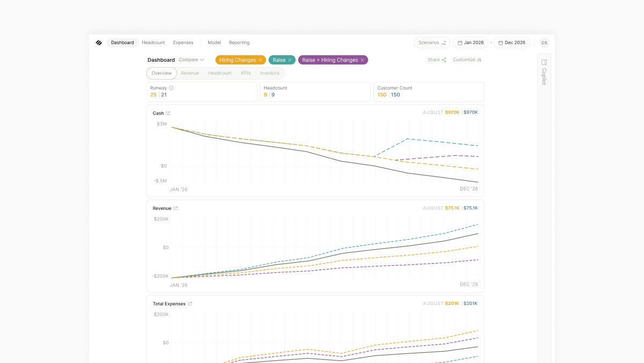Open Revenue chart external link icon
Screen dimensions: 644x363
click(175, 208)
